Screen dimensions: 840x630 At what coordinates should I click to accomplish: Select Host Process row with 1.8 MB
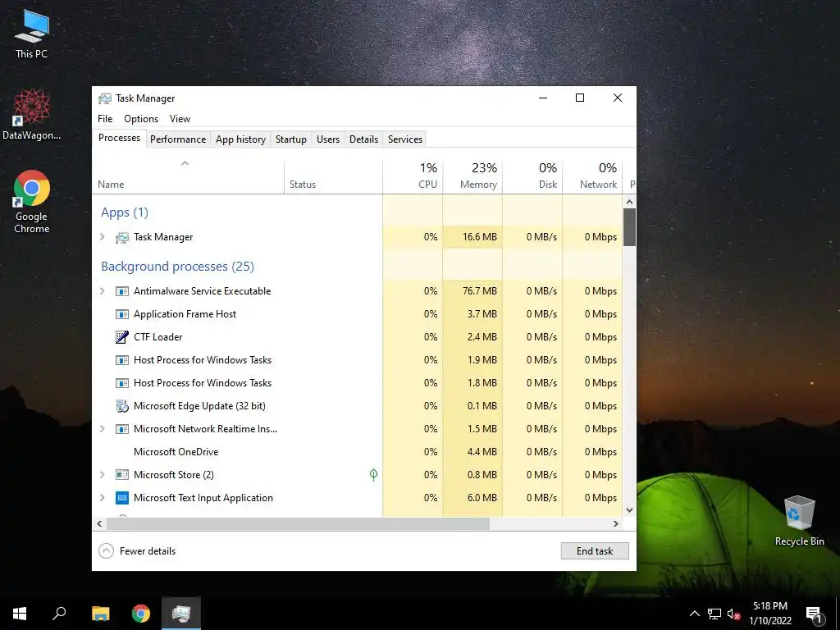(358, 383)
